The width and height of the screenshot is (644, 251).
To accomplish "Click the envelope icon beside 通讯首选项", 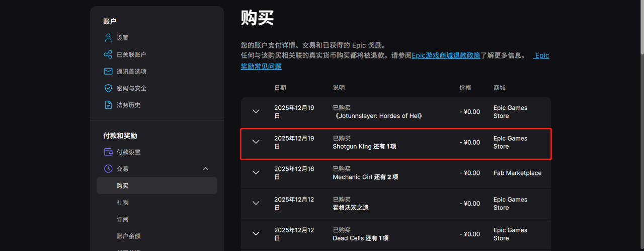I will tap(108, 72).
